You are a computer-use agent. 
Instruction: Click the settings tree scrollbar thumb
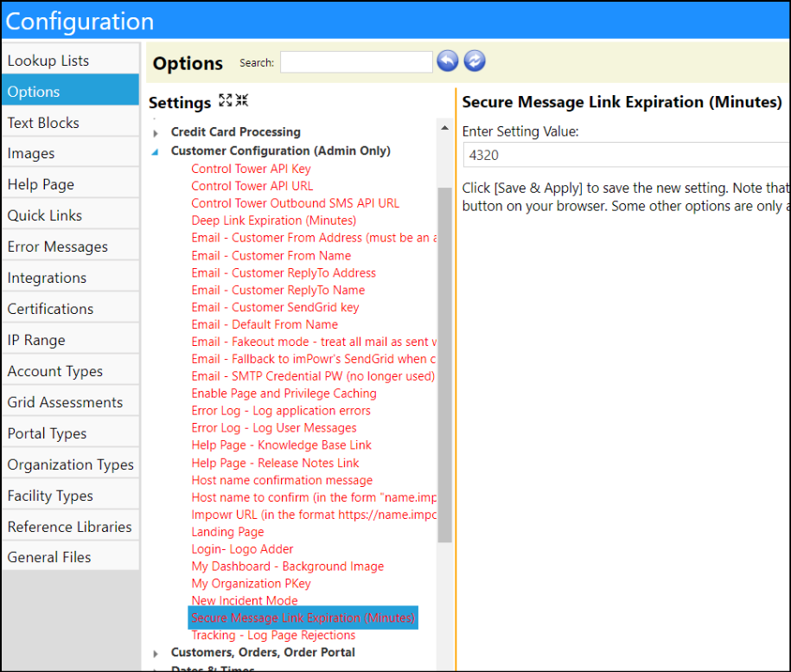click(x=444, y=365)
